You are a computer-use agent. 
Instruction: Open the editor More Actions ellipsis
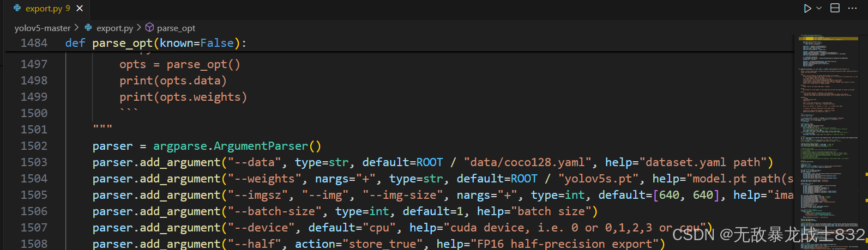click(853, 8)
